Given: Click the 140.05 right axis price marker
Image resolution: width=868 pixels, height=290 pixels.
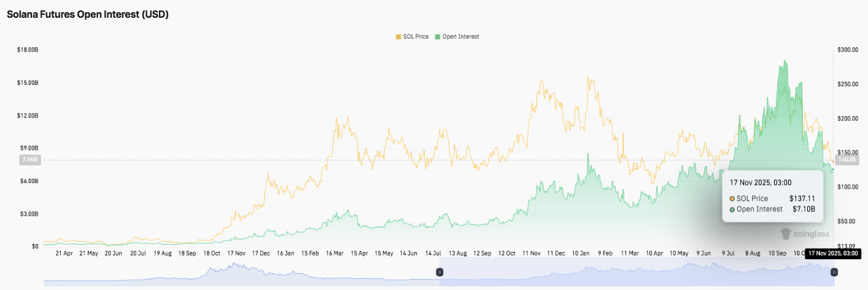Looking at the screenshot, I should click(x=846, y=160).
